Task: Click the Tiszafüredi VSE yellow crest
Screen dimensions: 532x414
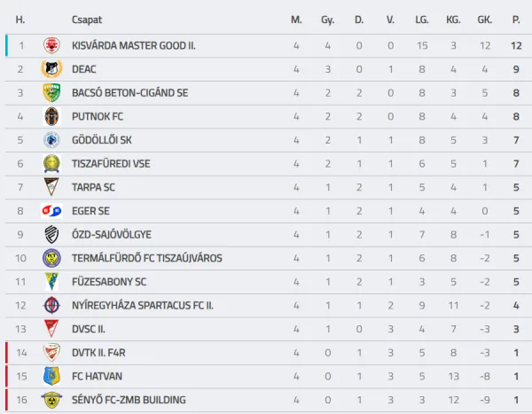Action: pyautogui.click(x=51, y=164)
